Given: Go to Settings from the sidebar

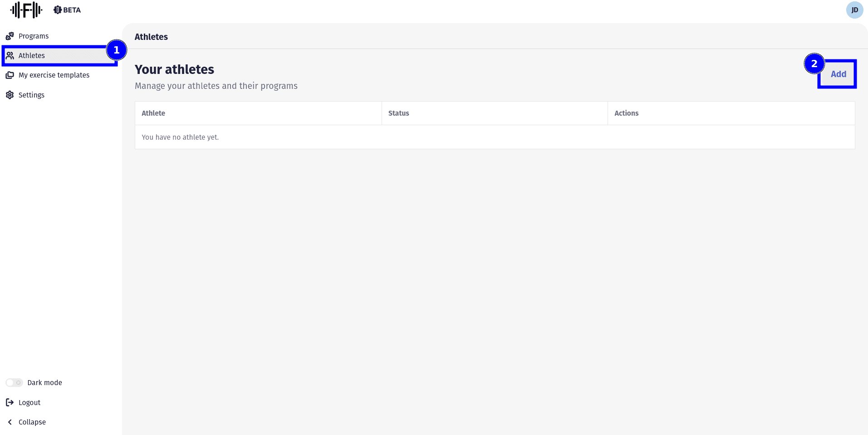Looking at the screenshot, I should 31,95.
